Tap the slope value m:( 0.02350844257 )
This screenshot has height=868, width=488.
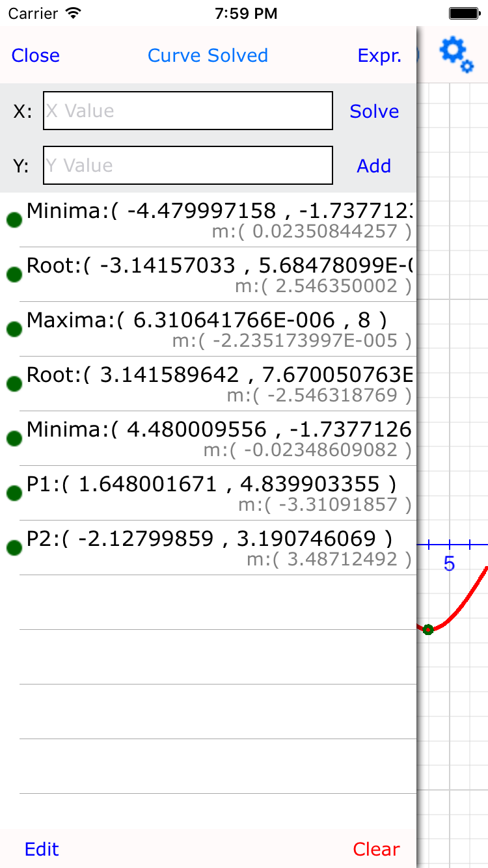[312, 231]
